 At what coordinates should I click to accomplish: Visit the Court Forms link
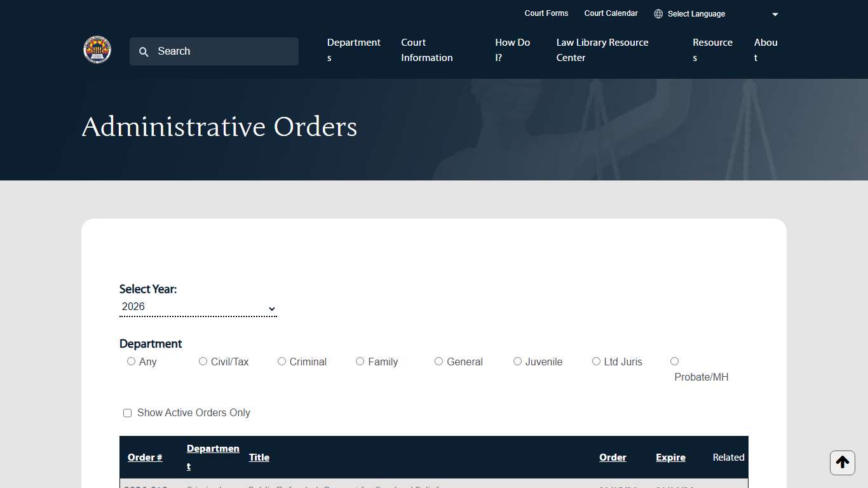(546, 13)
